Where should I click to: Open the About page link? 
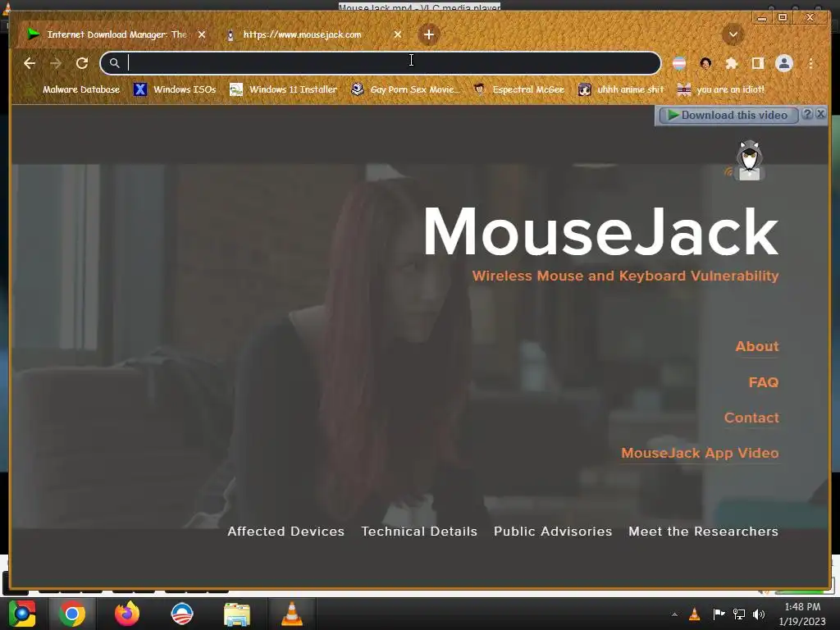click(757, 347)
